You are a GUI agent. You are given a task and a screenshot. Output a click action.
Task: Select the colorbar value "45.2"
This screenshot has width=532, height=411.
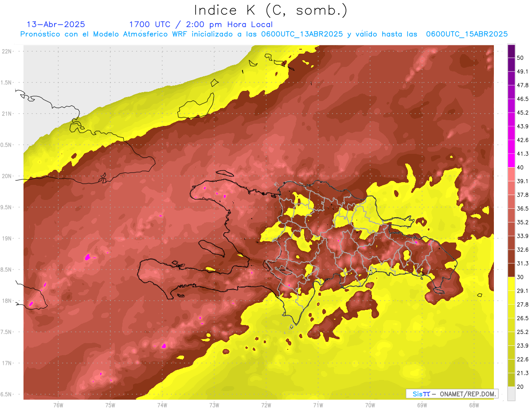click(523, 113)
